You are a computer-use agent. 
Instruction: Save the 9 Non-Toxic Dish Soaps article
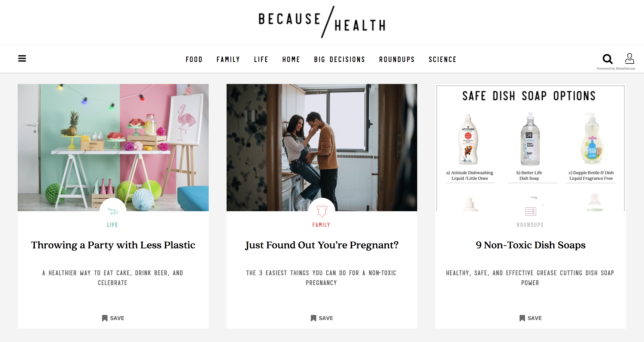tap(531, 318)
